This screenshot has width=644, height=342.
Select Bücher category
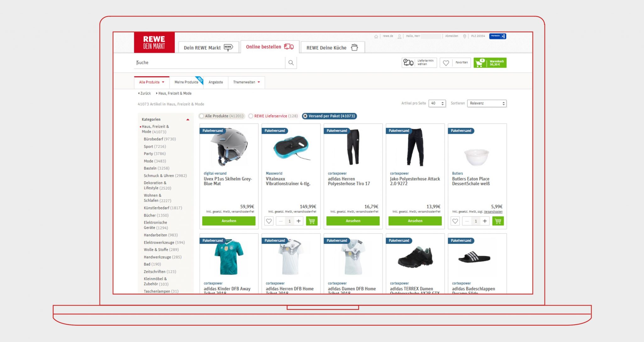[x=156, y=215]
